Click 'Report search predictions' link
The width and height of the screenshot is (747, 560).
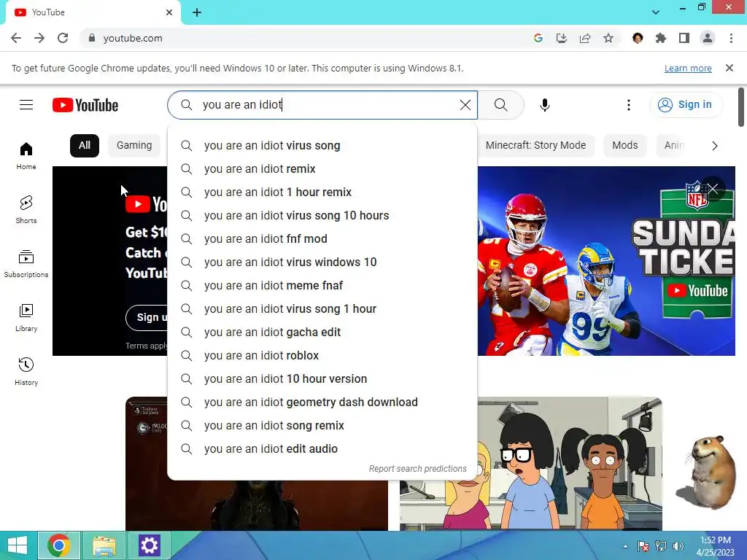click(418, 469)
